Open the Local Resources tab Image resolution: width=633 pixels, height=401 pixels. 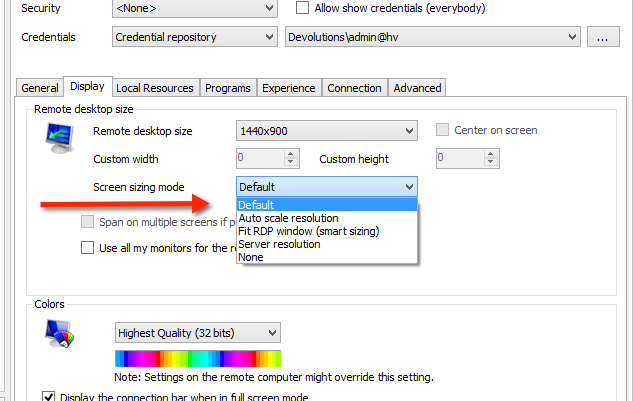(154, 88)
